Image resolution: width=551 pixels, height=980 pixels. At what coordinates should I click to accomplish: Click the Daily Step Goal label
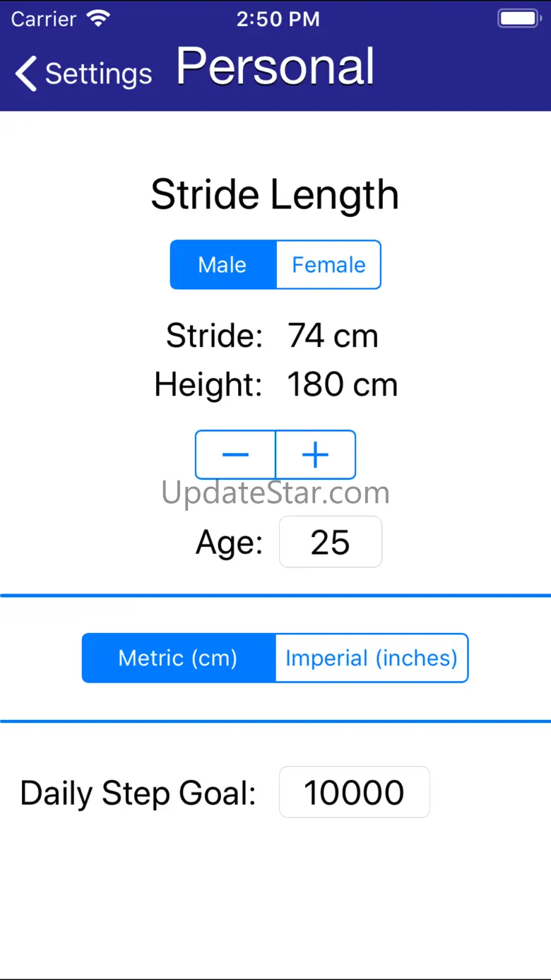(138, 793)
